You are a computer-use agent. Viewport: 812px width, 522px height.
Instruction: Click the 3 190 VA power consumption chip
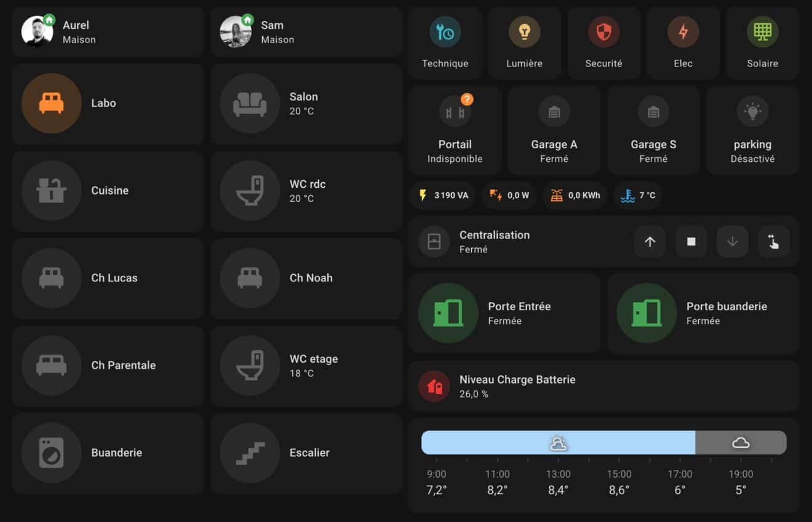442,195
